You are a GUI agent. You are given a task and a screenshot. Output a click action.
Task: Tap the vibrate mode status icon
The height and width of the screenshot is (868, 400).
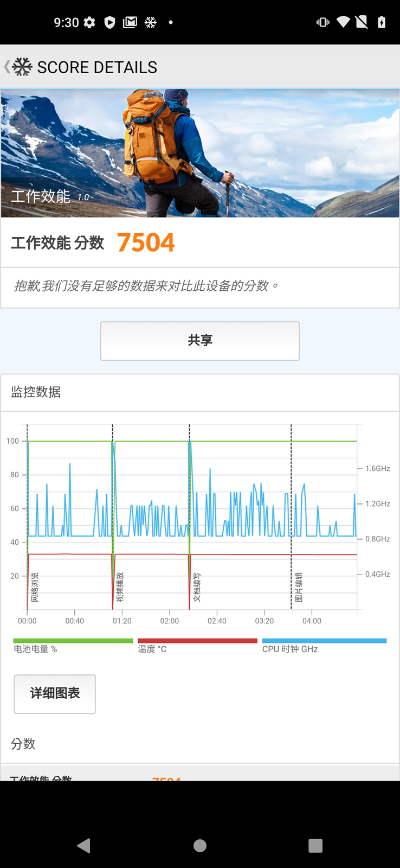pyautogui.click(x=322, y=22)
